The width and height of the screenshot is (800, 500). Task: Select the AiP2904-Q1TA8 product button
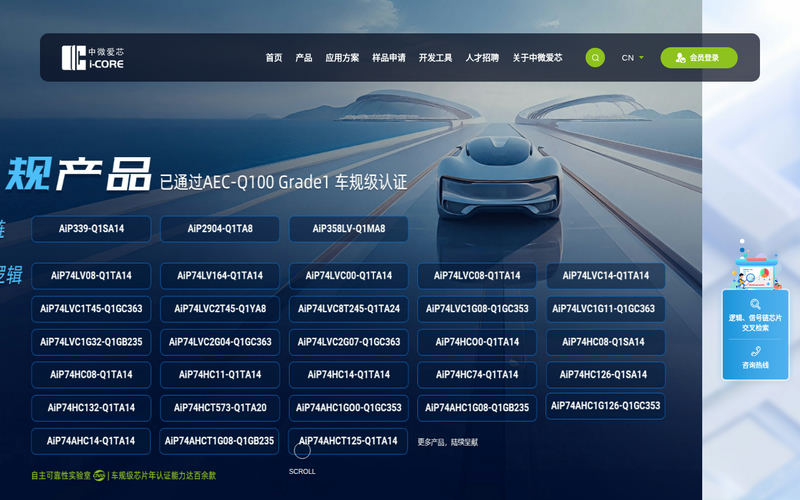[x=220, y=229]
